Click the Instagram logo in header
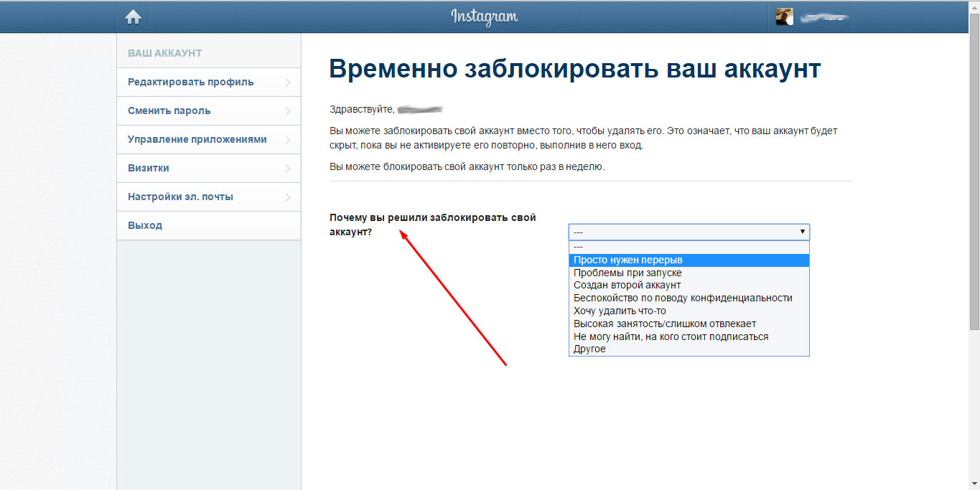Image resolution: width=980 pixels, height=490 pixels. point(484,17)
